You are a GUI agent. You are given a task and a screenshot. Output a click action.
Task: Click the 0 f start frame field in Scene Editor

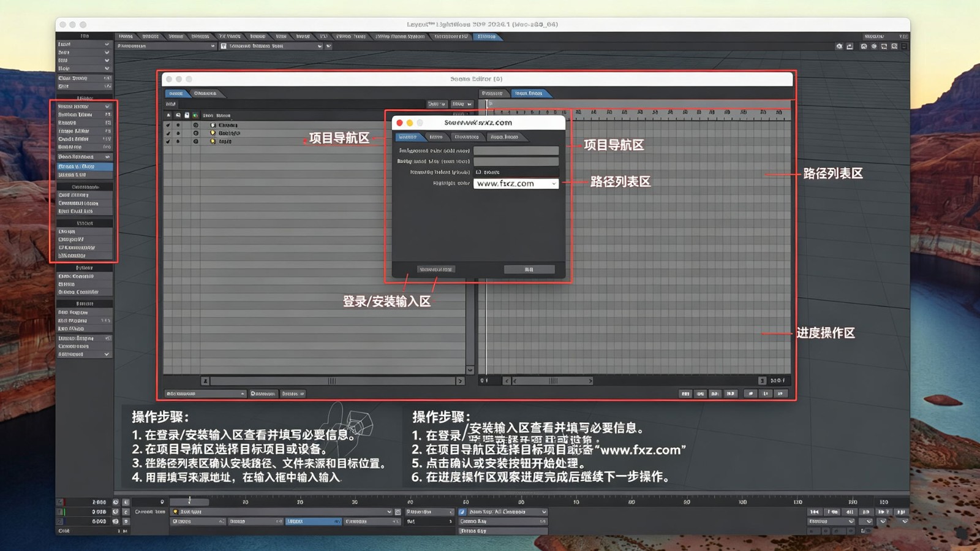tap(489, 381)
